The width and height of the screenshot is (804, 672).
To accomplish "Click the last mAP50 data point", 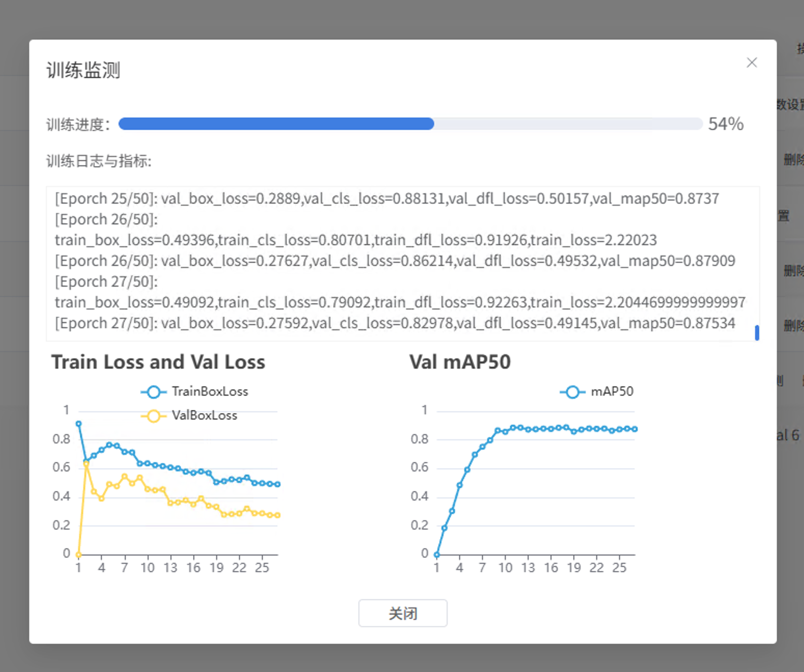I will pos(635,429).
